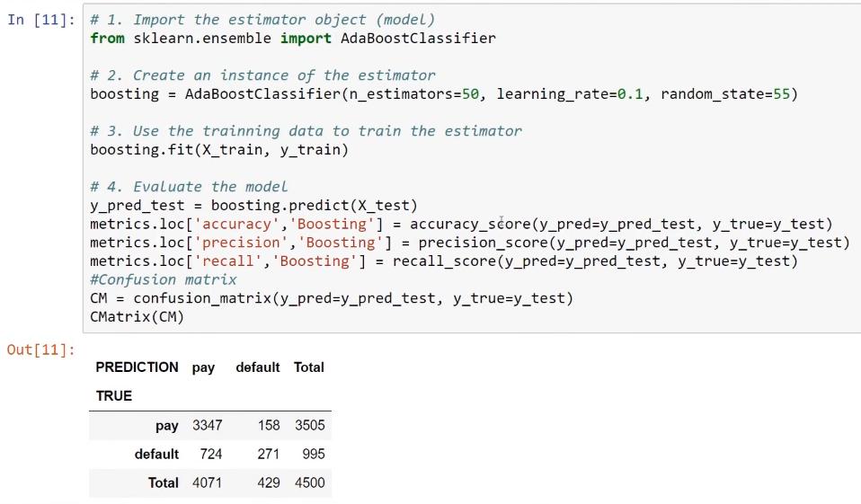
Task: Click the 271 cell in default row
Action: [269, 454]
